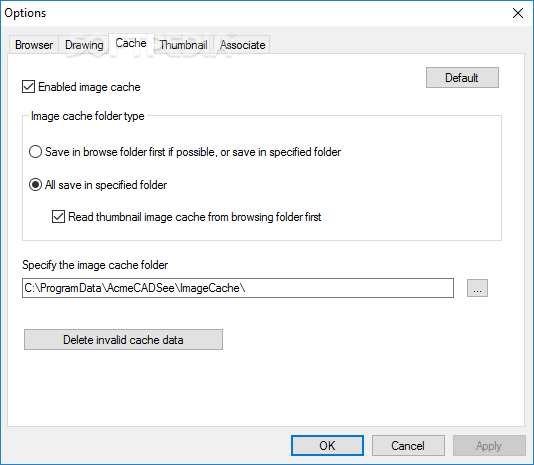
Task: Click the Default button
Action: (x=462, y=78)
